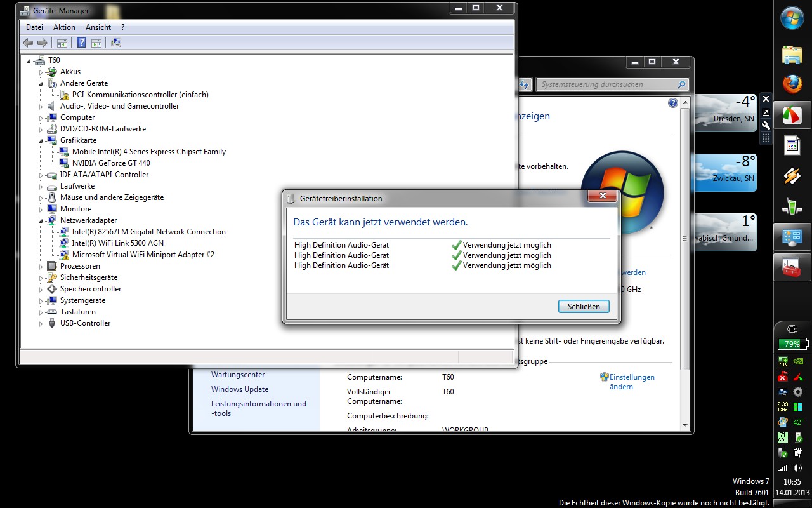The width and height of the screenshot is (812, 508).
Task: Open the Aktion menu
Action: [64, 27]
